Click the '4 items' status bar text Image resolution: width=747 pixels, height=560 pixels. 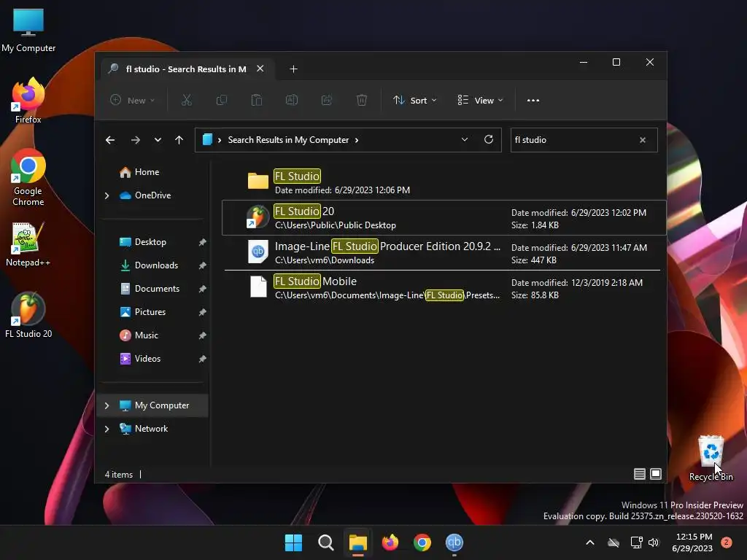click(x=119, y=474)
